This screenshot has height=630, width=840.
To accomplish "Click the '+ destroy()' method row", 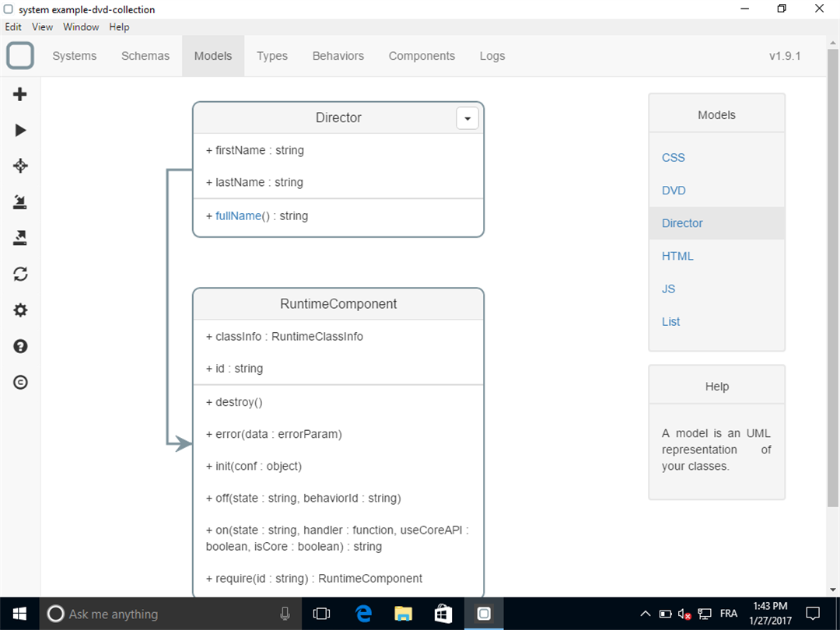I will (234, 402).
